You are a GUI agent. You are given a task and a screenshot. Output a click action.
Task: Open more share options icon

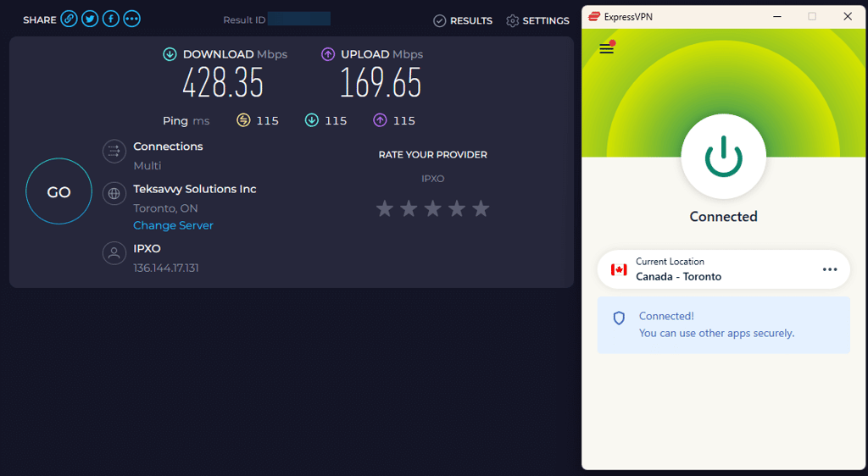[131, 19]
